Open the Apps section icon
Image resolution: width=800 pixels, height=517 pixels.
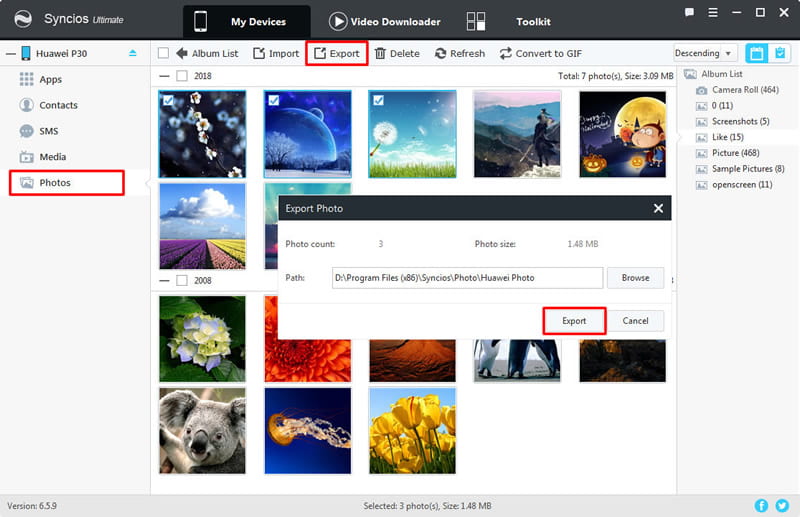[27, 79]
